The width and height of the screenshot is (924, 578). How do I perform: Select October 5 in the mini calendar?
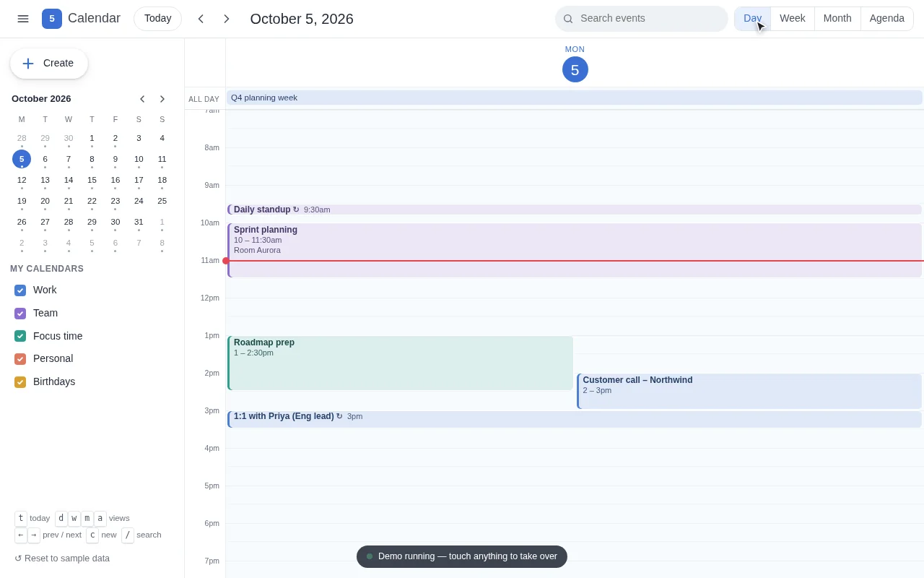click(x=22, y=159)
